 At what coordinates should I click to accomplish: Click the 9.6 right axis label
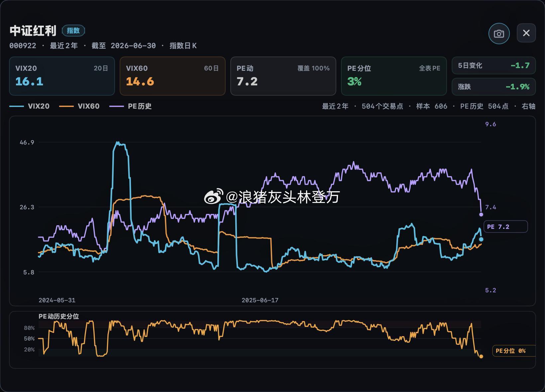[490, 124]
